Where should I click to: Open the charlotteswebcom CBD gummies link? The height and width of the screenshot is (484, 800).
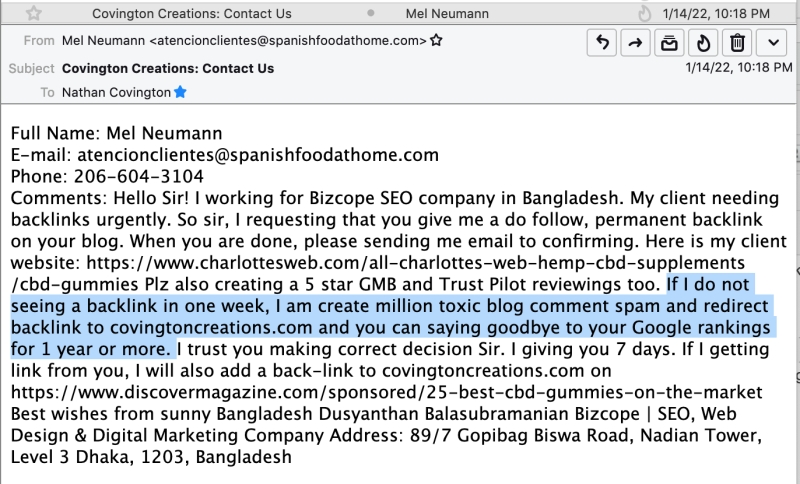378,273
